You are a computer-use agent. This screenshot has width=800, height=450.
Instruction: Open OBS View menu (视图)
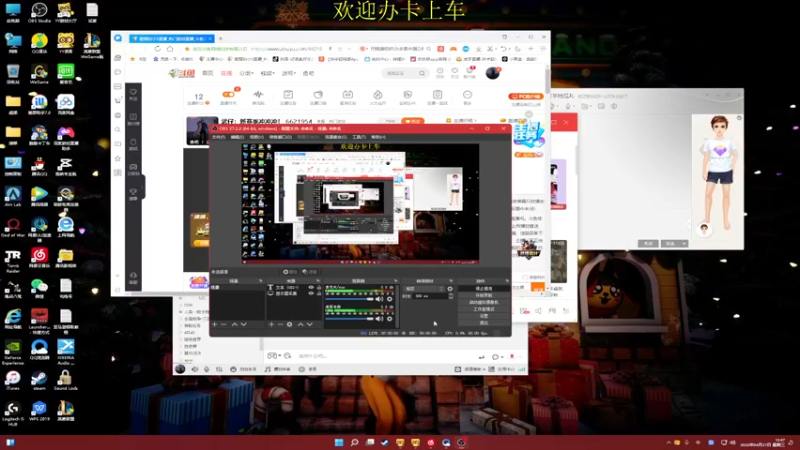pyautogui.click(x=257, y=137)
